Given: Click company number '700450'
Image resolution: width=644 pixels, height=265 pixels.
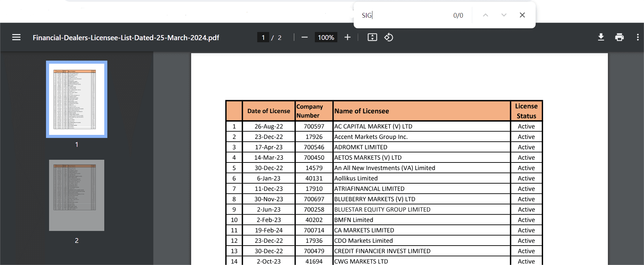Looking at the screenshot, I should [314, 158].
